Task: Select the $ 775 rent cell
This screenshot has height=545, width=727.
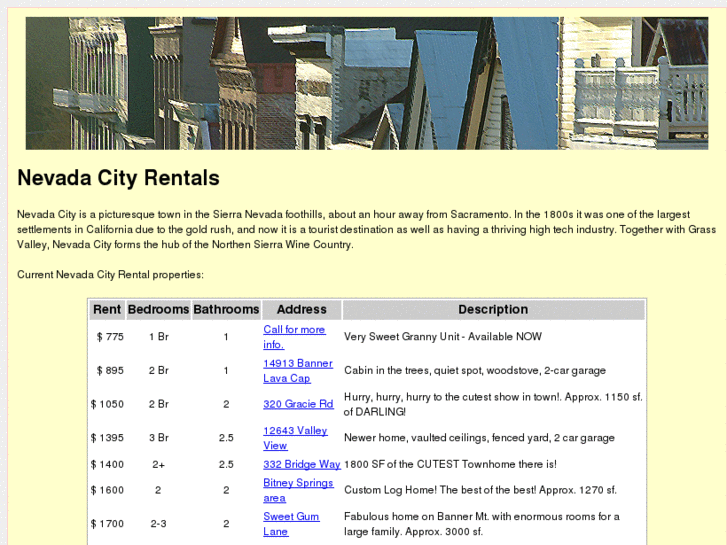Action: (110, 337)
